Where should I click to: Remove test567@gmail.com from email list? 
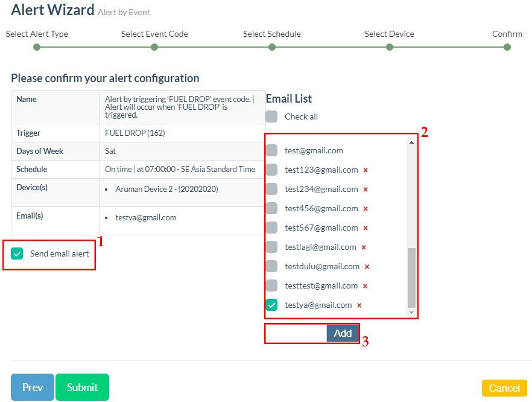click(366, 228)
